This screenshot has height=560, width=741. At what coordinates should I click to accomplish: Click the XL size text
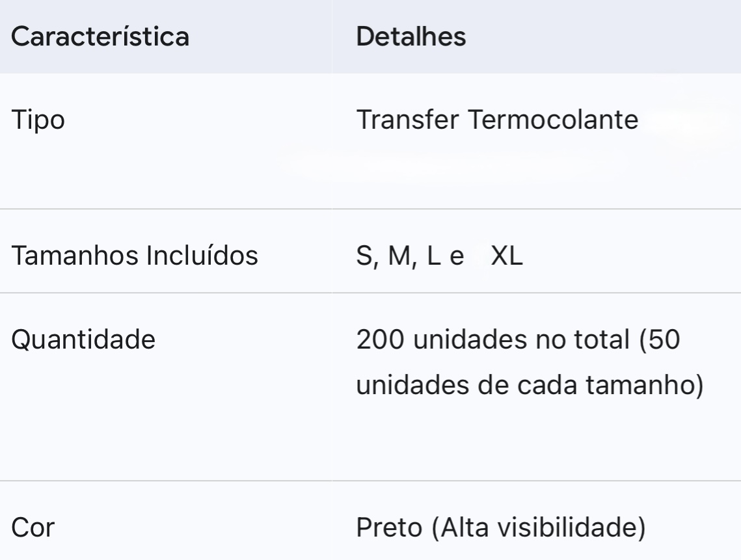pos(508,256)
